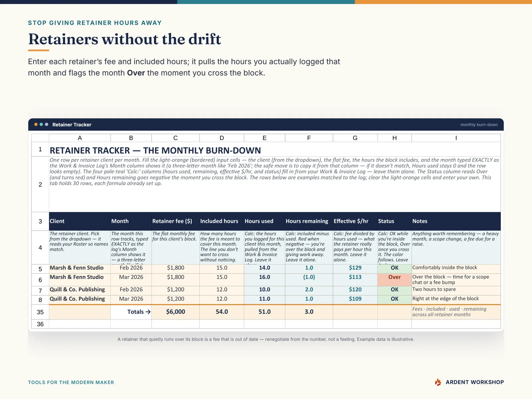This screenshot has height=399, width=532.
Task: Click the Ardent Workshop flame logo icon
Action: coord(438,382)
